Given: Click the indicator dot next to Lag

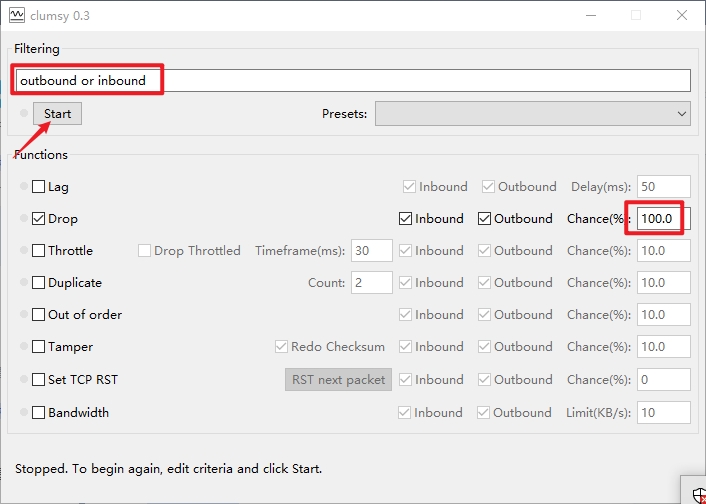Looking at the screenshot, I should tap(24, 187).
